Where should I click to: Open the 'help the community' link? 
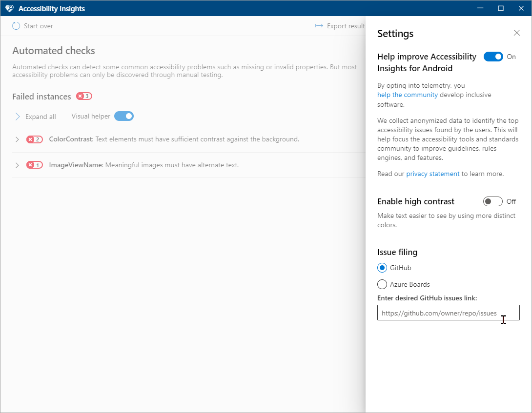point(408,95)
